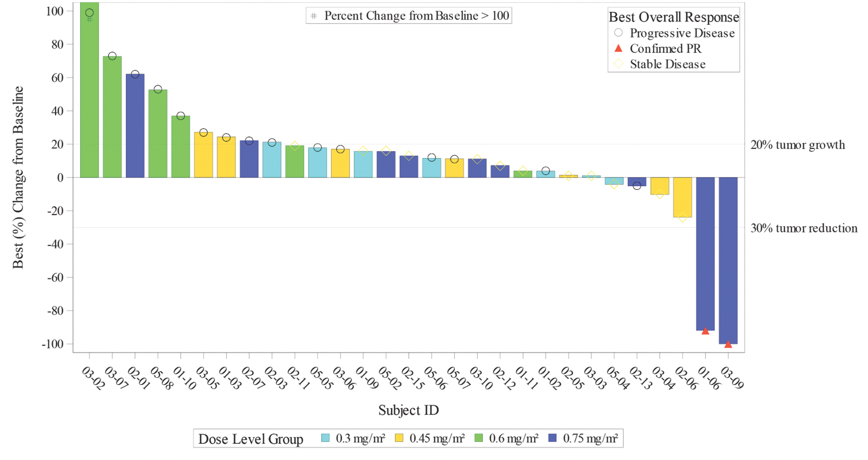Click the 0.3 mg/m² light blue swatch

[x=325, y=438]
